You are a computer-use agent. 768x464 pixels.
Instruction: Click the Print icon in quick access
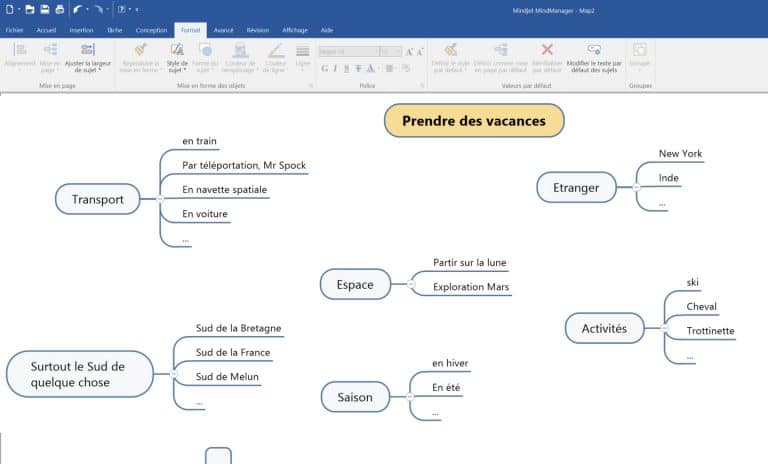59,9
